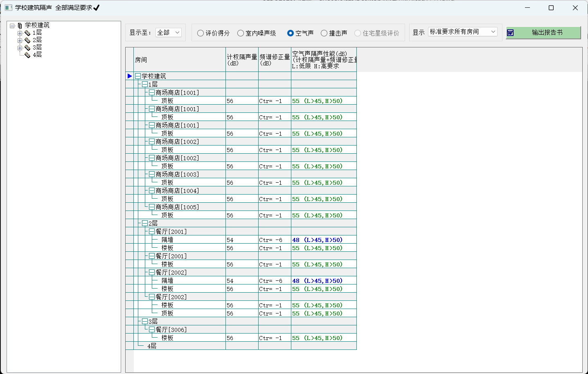Expand the 1层 node in left tree
This screenshot has width=588, height=374.
point(20,33)
